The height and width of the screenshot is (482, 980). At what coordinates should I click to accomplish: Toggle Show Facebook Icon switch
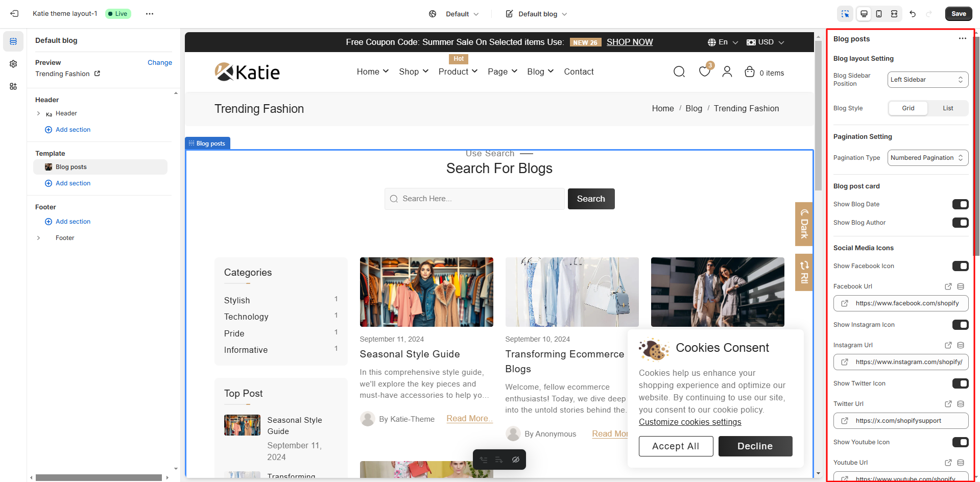960,266
